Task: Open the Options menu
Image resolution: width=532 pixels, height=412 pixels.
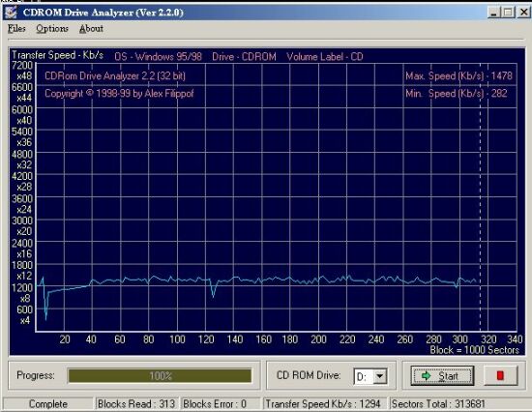Action: pyautogui.click(x=52, y=28)
